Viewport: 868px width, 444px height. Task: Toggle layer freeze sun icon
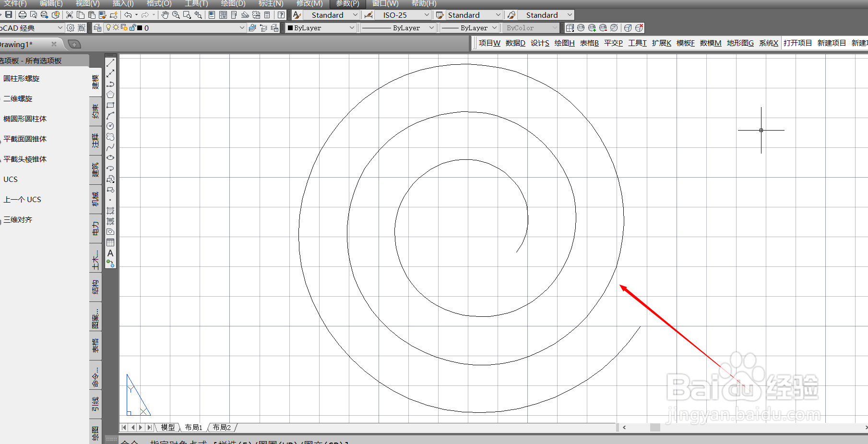tap(116, 28)
